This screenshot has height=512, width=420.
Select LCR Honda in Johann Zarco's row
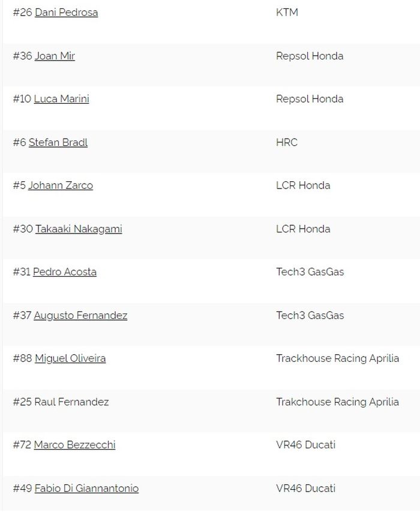click(x=303, y=185)
